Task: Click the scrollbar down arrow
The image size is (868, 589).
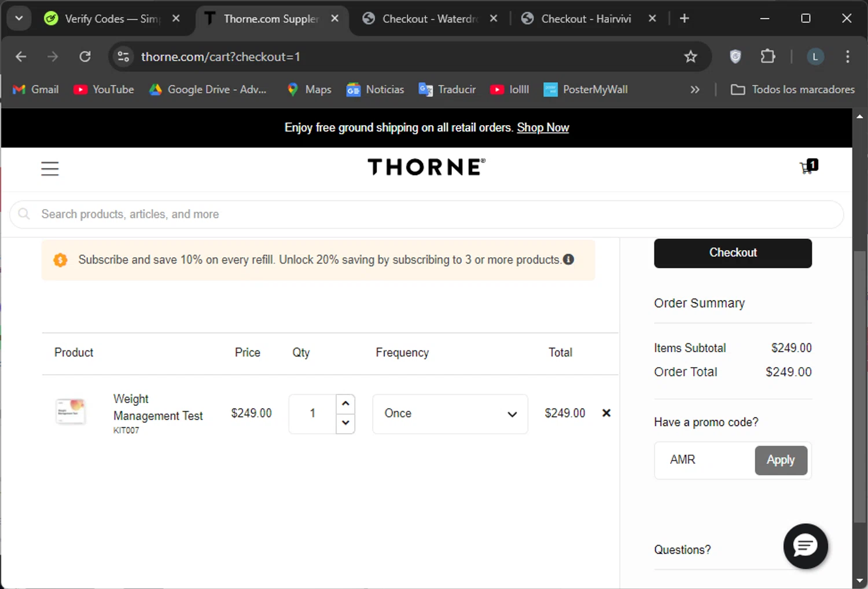Action: point(859,580)
